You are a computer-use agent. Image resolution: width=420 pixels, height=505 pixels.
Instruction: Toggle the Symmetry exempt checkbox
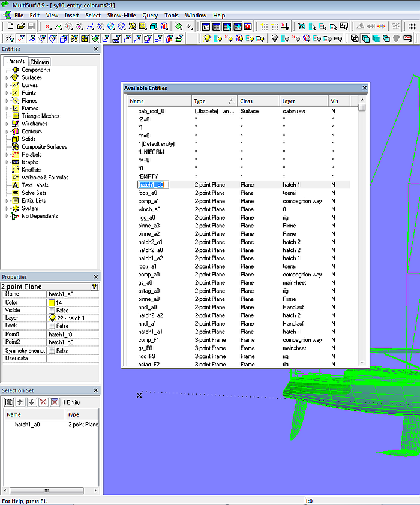(x=52, y=351)
